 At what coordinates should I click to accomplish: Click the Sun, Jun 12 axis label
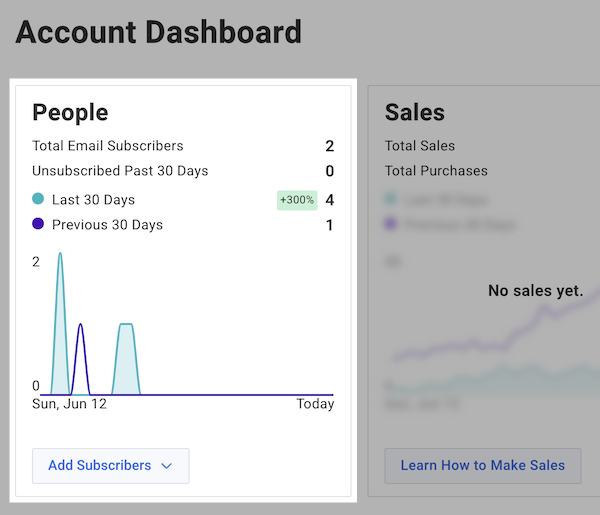tap(69, 405)
